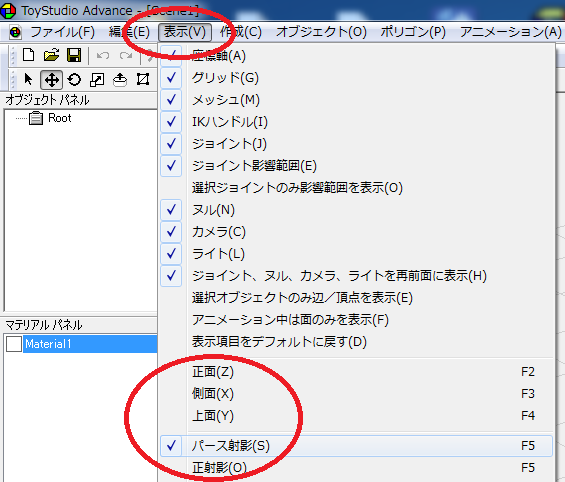Toggle ジョイント影響範囲(E) display
This screenshot has height=482, width=565.
pyautogui.click(x=356, y=165)
